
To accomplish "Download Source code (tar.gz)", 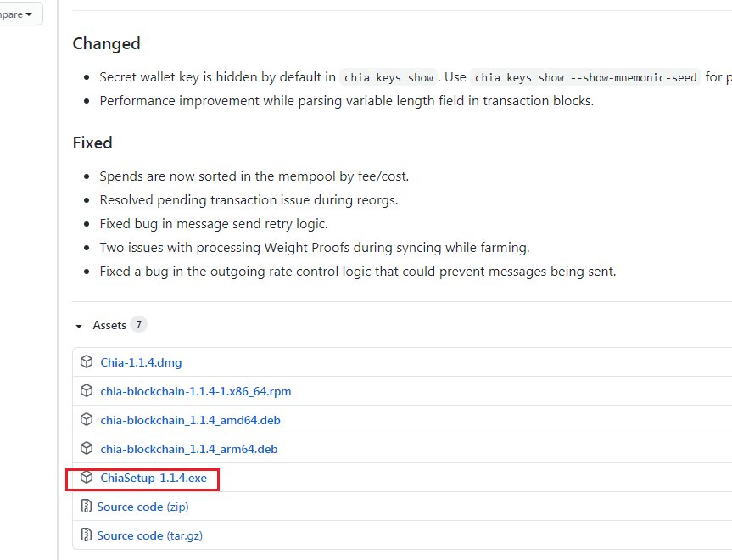I will [x=150, y=535].
